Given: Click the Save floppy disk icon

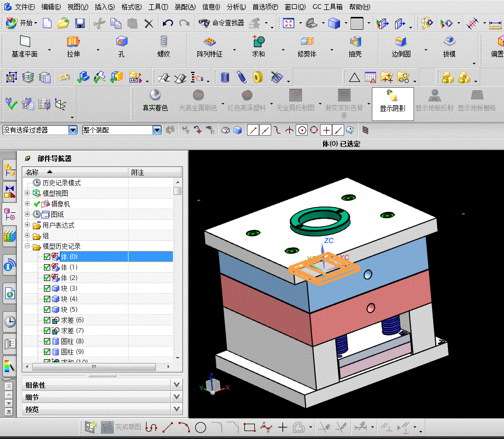Looking at the screenshot, I should point(80,23).
